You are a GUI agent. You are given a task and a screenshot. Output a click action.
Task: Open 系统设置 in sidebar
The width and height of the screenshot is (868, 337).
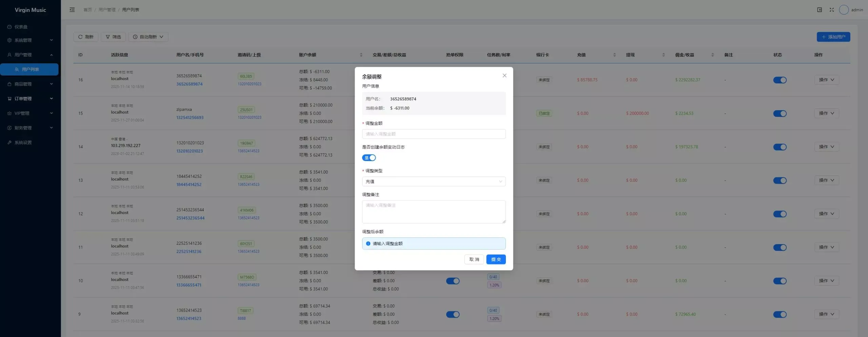click(29, 143)
